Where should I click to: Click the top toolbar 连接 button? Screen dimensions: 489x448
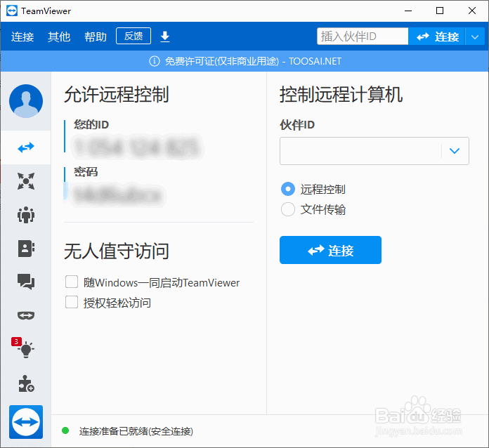point(437,37)
